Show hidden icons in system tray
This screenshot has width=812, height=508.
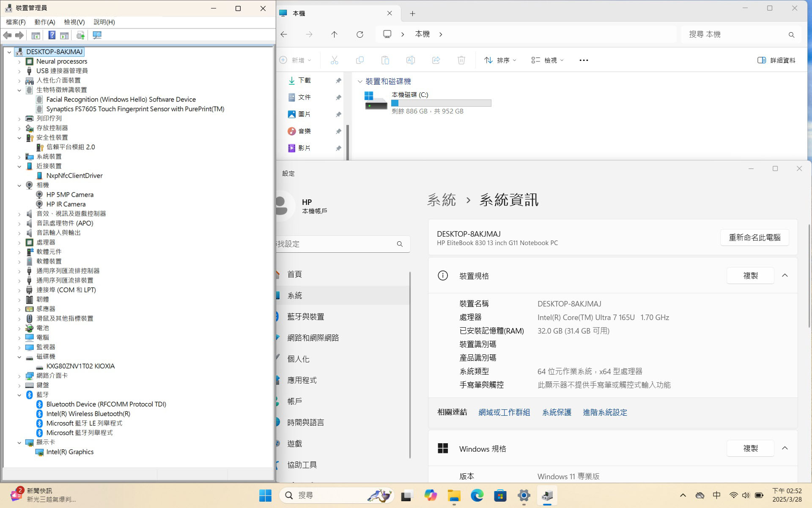click(683, 495)
